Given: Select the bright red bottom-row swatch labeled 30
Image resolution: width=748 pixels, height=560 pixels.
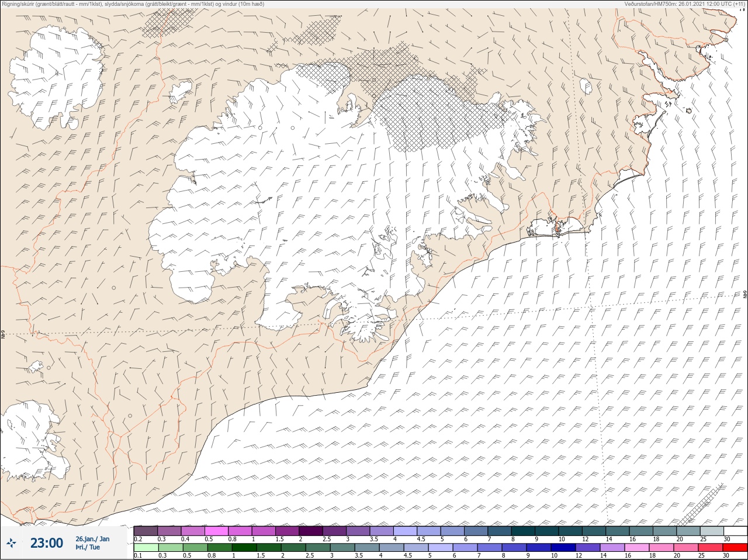Looking at the screenshot, I should [x=735, y=548].
